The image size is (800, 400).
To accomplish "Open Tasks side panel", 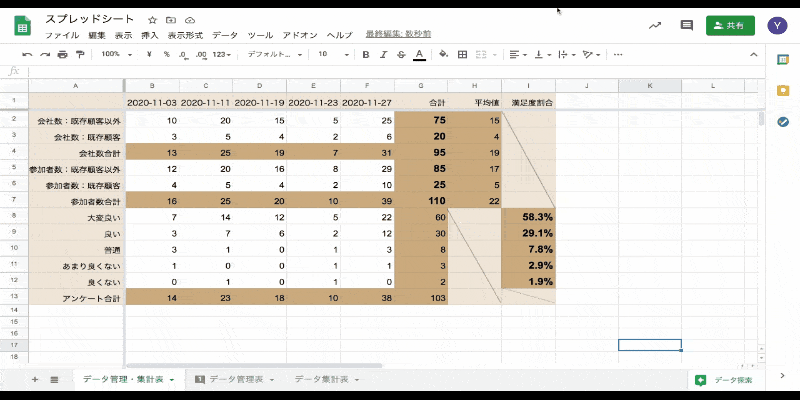I will pos(783,122).
